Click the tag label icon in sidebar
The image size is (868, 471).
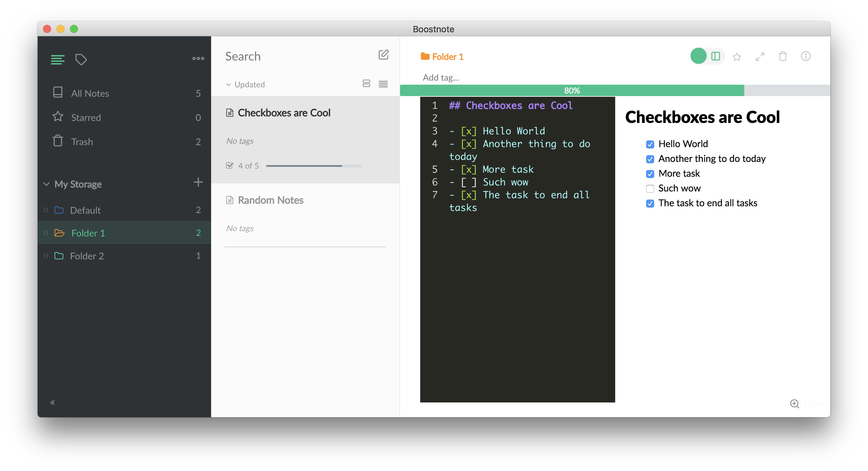pyautogui.click(x=81, y=59)
